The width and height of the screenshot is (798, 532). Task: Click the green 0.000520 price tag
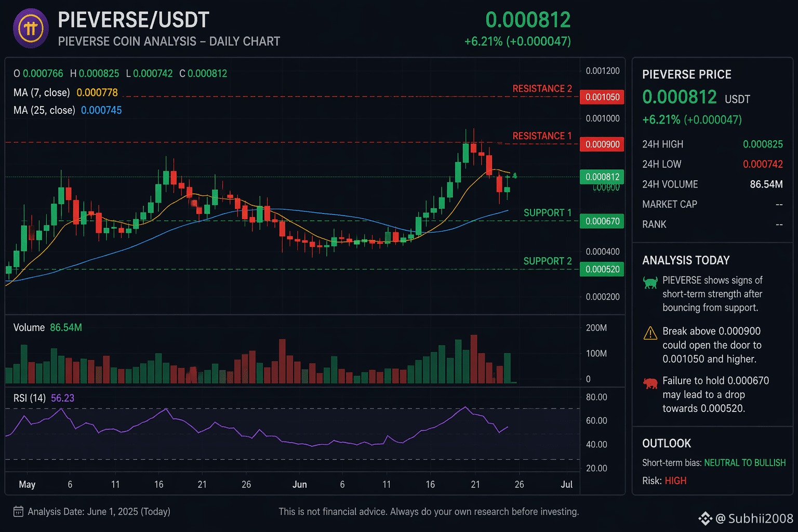pyautogui.click(x=602, y=269)
